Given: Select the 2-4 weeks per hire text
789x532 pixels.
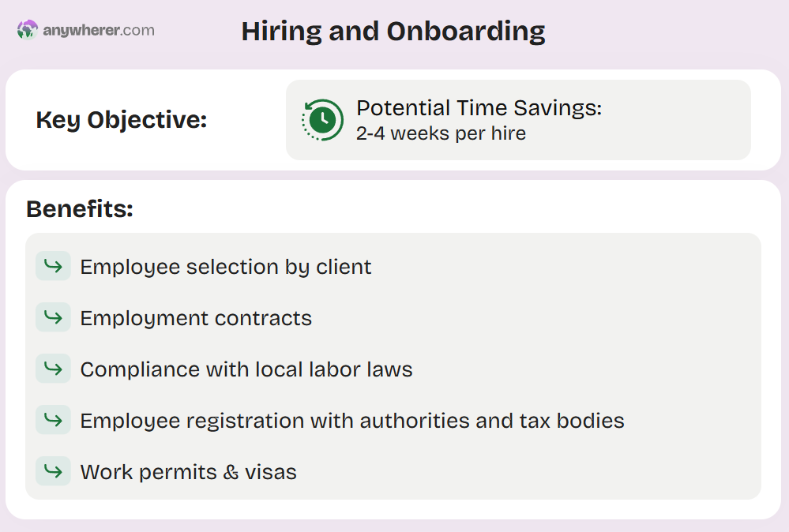Looking at the screenshot, I should (x=441, y=133).
